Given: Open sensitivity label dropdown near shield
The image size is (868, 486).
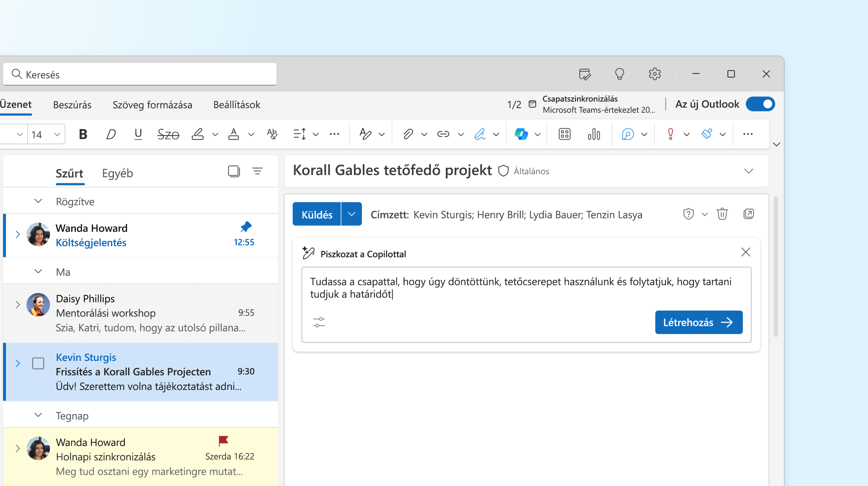Looking at the screenshot, I should pyautogui.click(x=704, y=215).
